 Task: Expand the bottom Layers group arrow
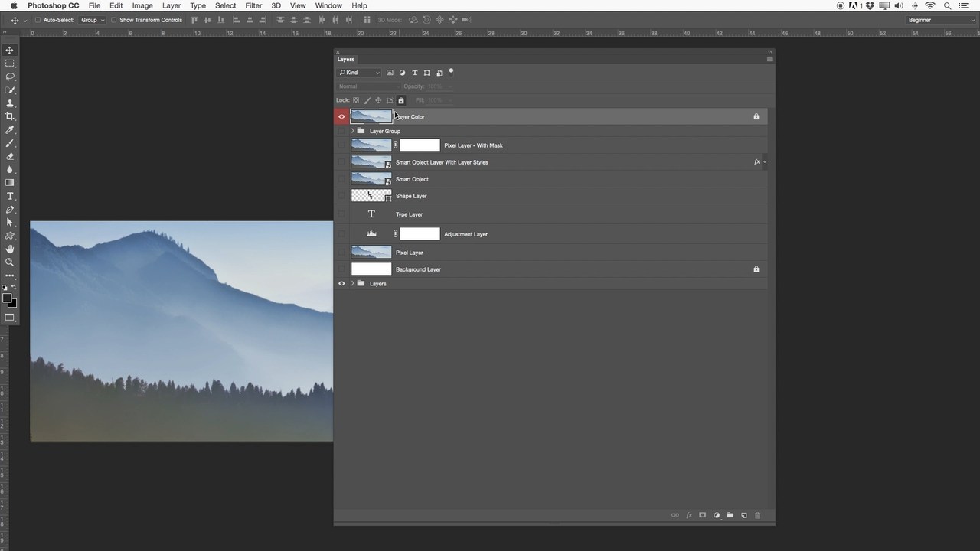coord(352,283)
